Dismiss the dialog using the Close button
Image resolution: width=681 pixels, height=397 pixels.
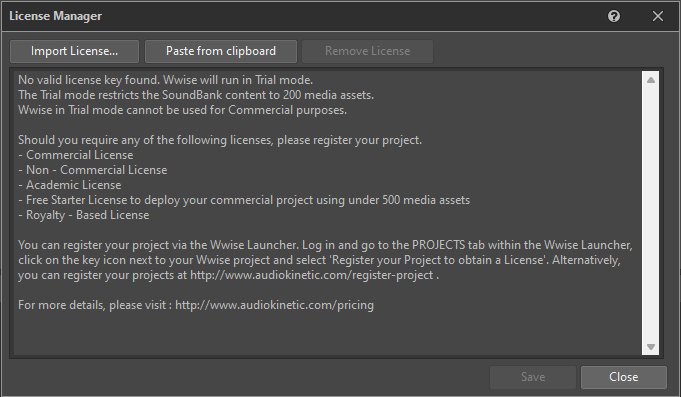pyautogui.click(x=624, y=377)
